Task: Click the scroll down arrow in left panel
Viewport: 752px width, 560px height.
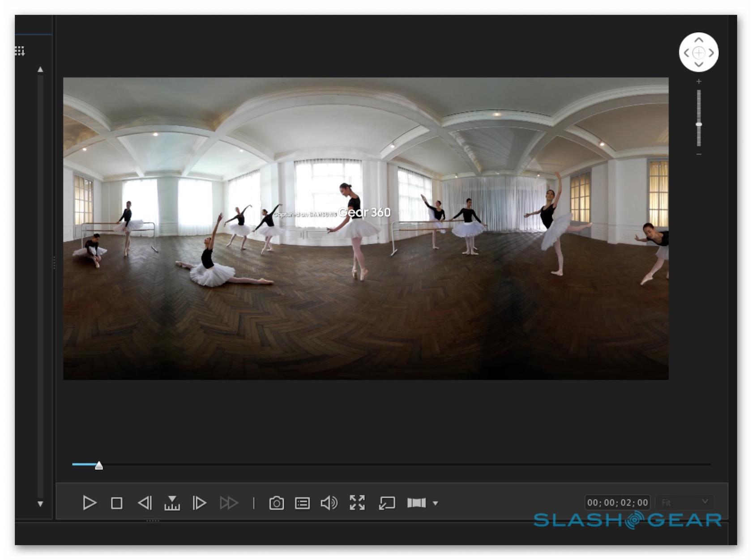Action: tap(40, 504)
